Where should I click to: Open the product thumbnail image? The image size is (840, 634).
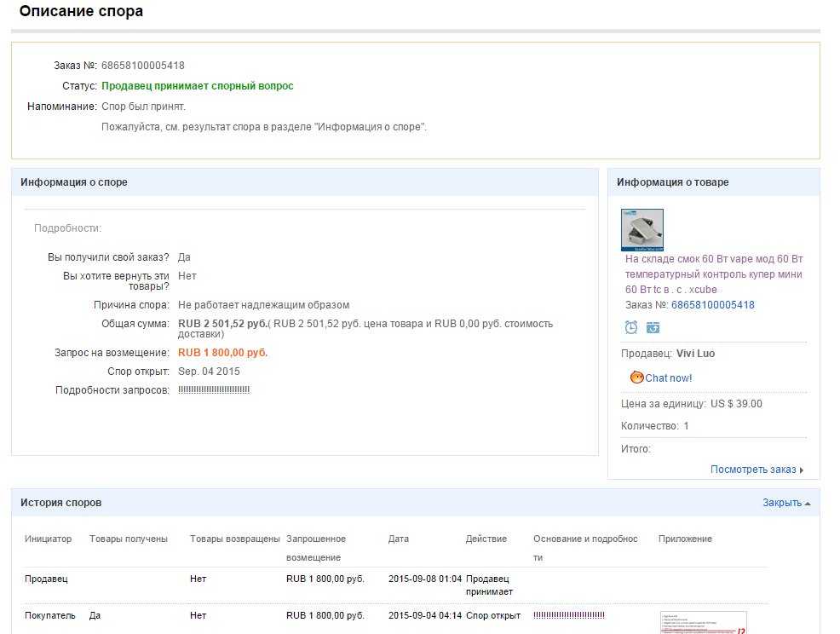pos(642,229)
